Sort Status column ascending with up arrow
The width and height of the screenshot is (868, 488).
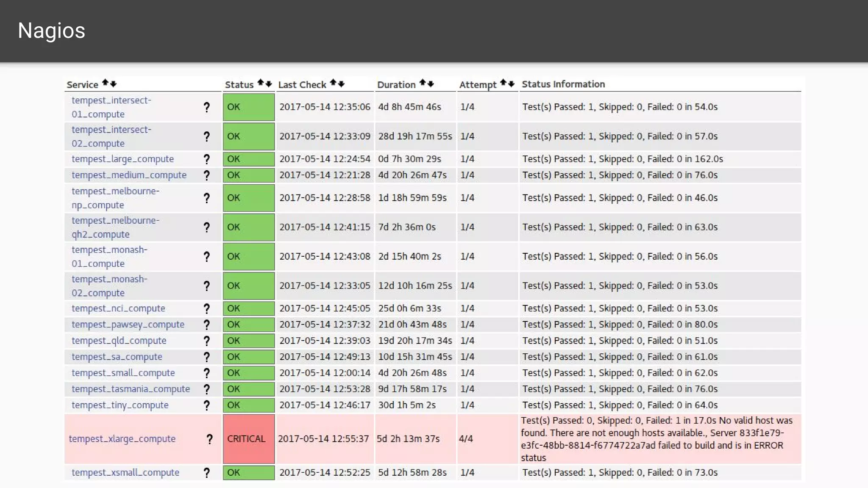[261, 83]
